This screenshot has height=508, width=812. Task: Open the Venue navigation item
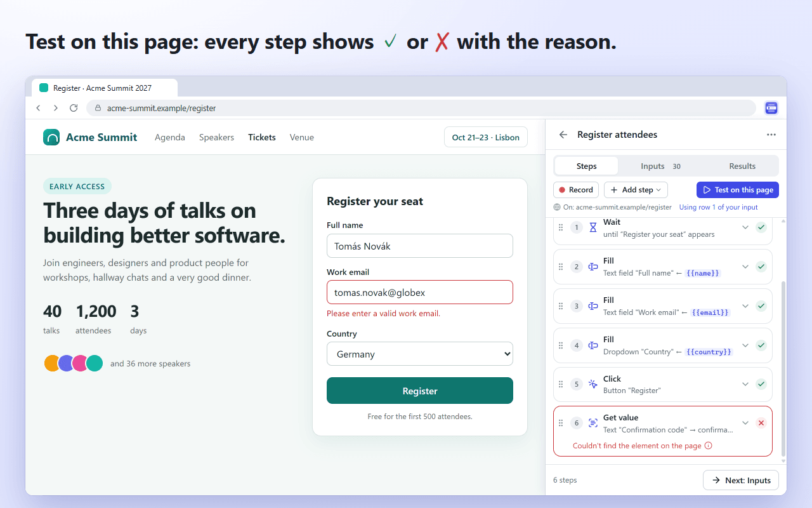click(302, 137)
